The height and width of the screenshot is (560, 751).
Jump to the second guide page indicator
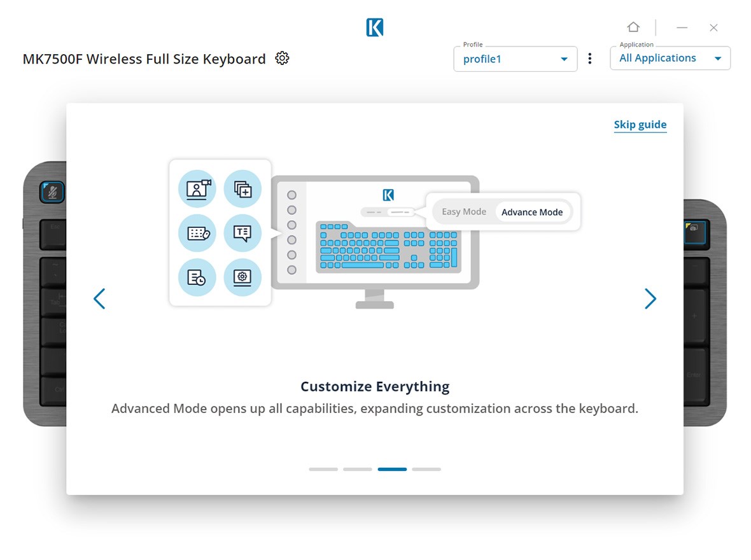tap(357, 469)
